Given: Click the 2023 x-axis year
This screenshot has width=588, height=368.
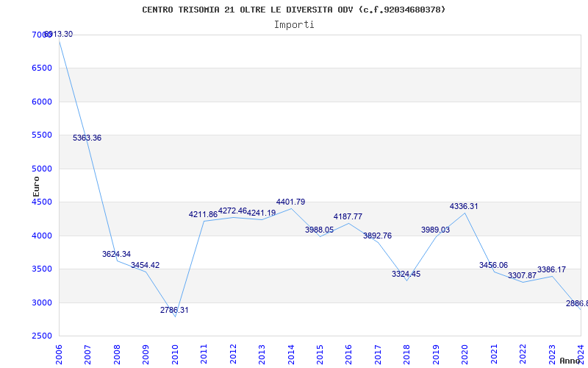Looking at the screenshot, I should tap(553, 355).
